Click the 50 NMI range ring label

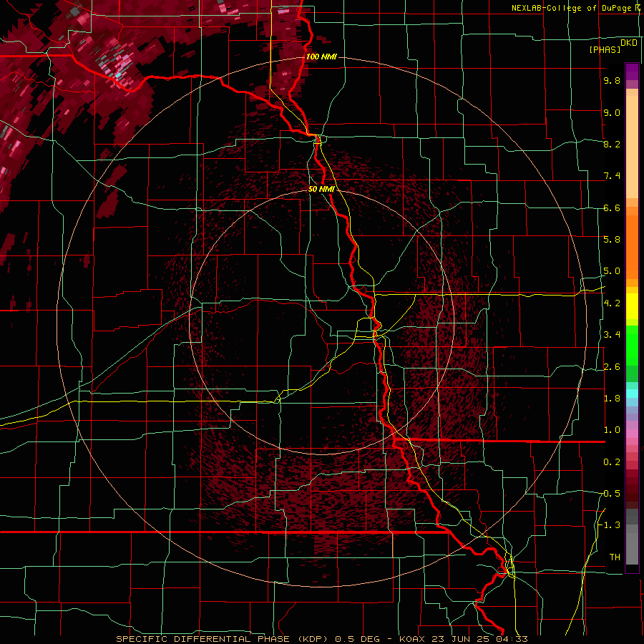tap(321, 189)
